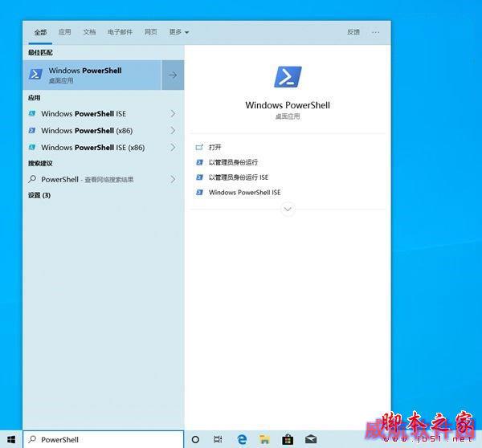This screenshot has height=448, width=482.
Task: Click the PowerShell search input box
Action: tap(104, 440)
